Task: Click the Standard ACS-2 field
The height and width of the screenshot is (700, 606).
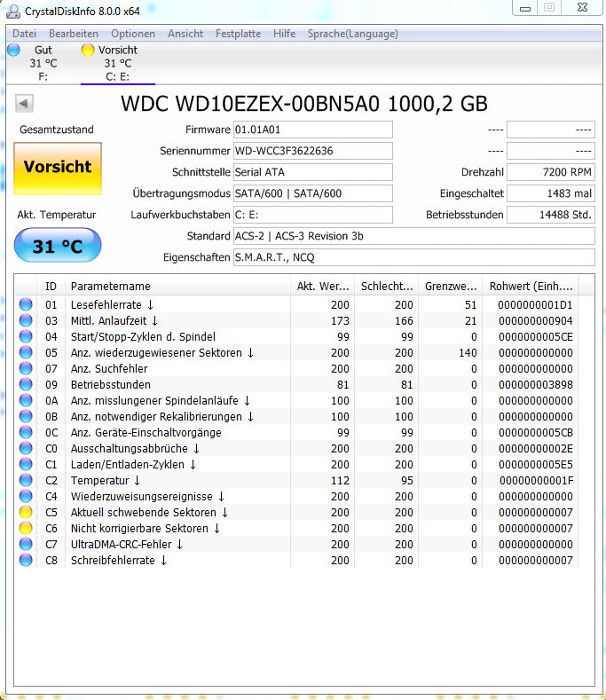Action: (414, 236)
